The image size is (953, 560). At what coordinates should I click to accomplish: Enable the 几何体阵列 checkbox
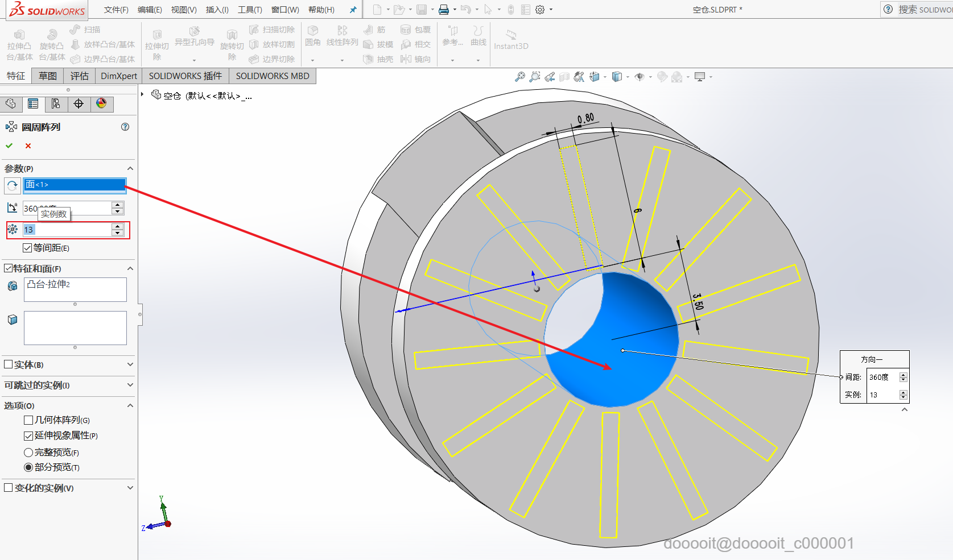[x=28, y=420]
